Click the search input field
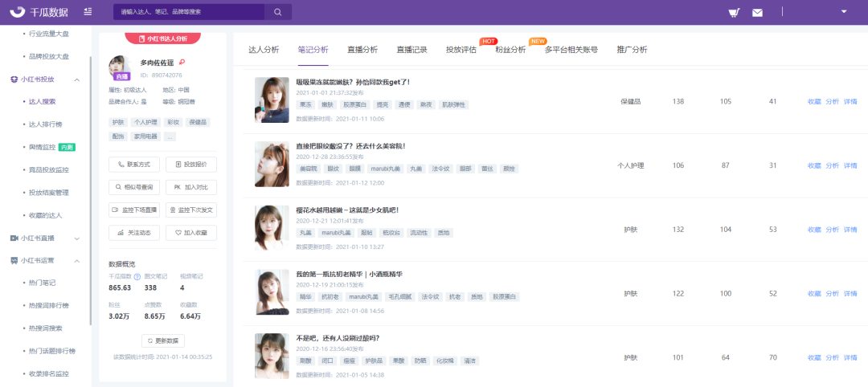Screen dimensions: 868x387 (x=189, y=11)
